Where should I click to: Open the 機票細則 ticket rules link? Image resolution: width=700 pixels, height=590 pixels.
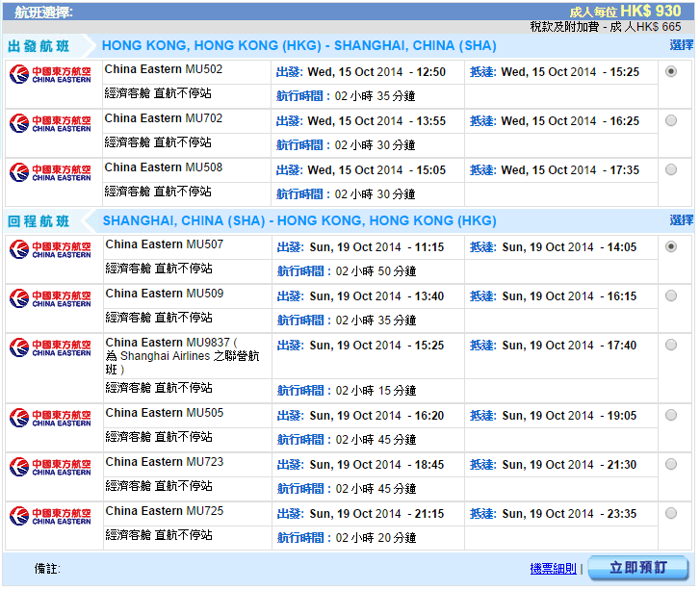tap(554, 569)
